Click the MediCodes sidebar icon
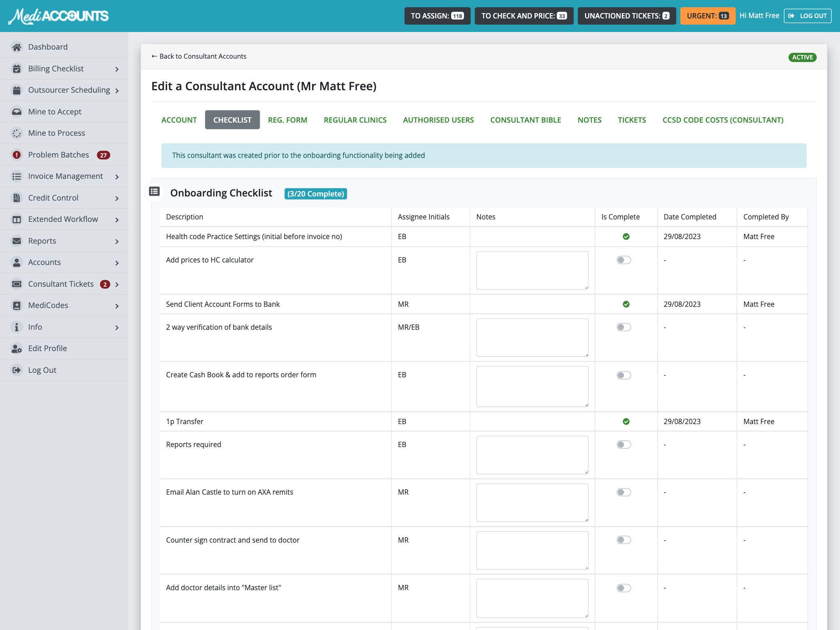This screenshot has height=630, width=840. point(16,306)
